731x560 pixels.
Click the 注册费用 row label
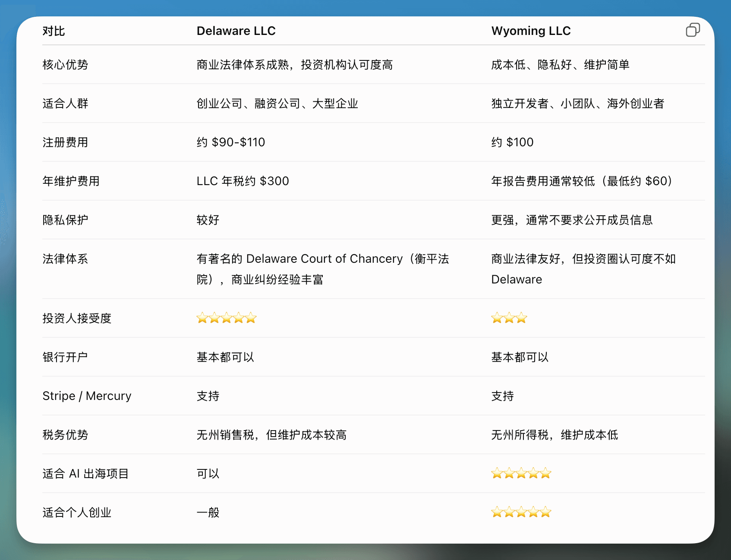[65, 142]
